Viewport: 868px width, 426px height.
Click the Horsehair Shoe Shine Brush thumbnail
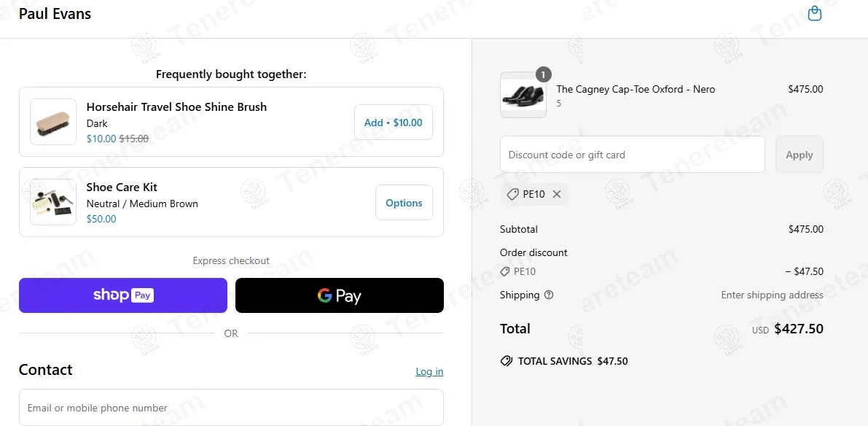click(x=53, y=122)
